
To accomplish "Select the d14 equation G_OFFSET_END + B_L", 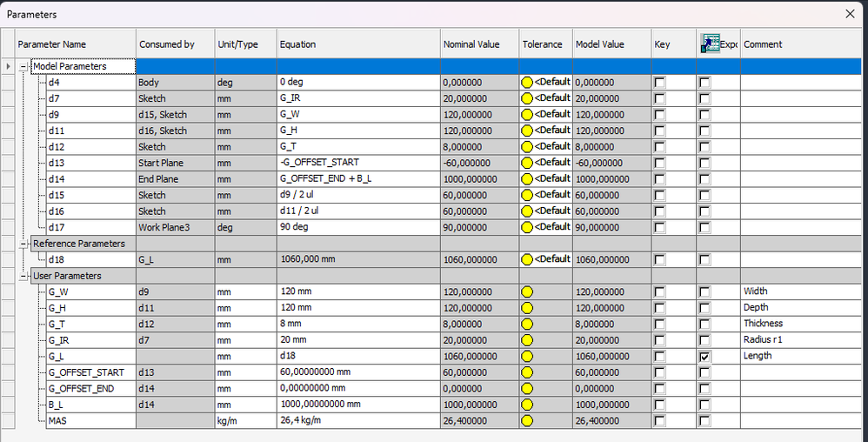I will point(358,179).
